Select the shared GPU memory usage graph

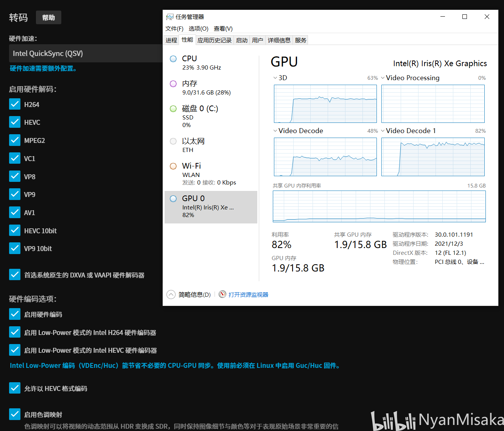379,206
